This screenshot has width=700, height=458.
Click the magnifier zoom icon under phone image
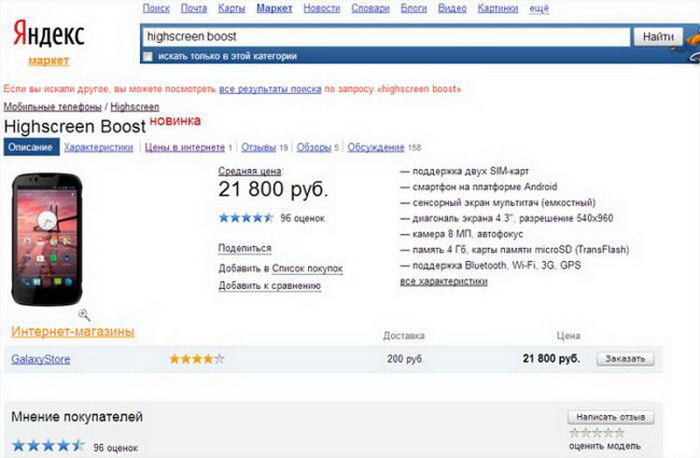click(84, 314)
